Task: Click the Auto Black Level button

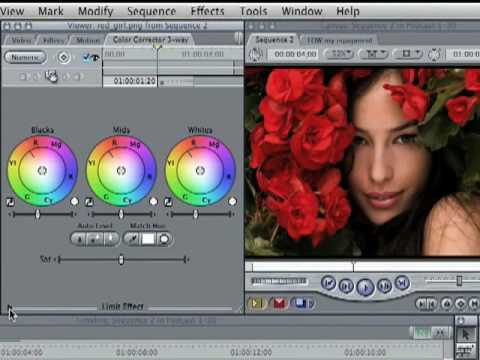Action: 79,239
